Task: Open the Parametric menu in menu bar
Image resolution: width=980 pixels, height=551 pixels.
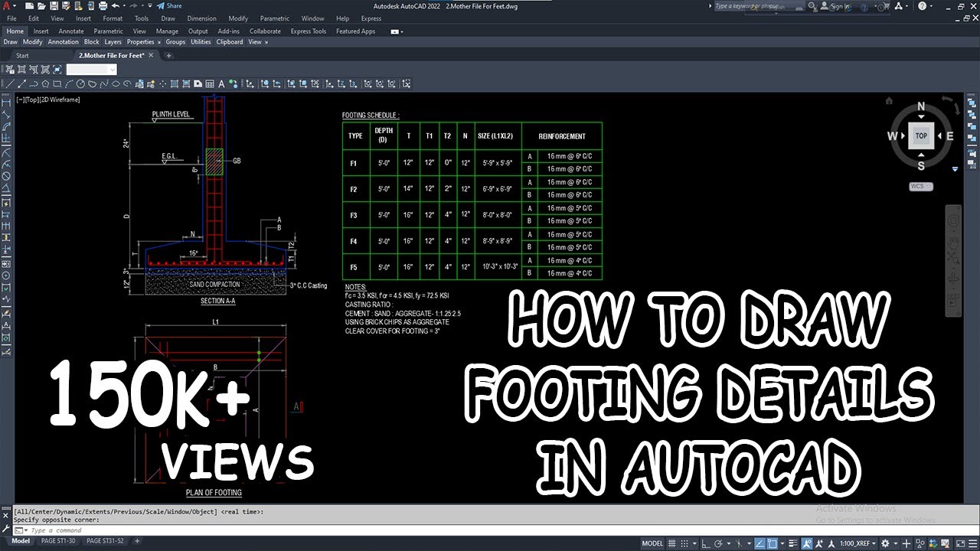Action: point(275,18)
